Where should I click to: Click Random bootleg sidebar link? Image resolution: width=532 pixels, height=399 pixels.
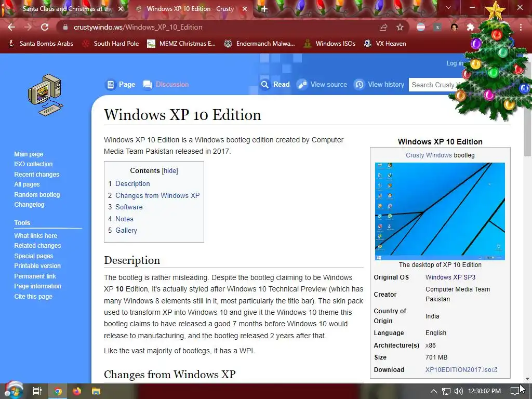coord(37,195)
